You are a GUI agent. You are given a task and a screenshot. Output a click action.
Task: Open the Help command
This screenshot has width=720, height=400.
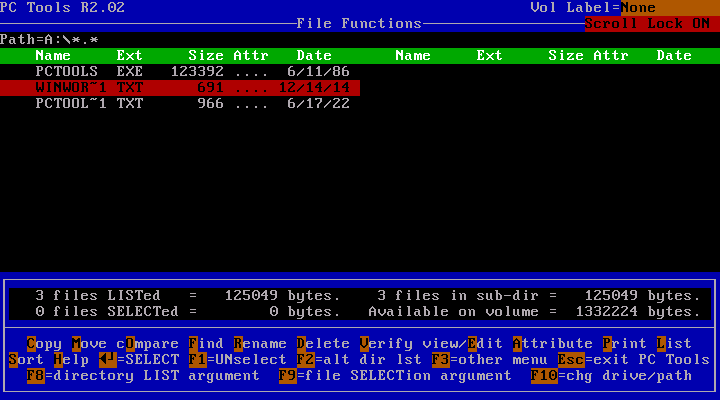(72, 360)
